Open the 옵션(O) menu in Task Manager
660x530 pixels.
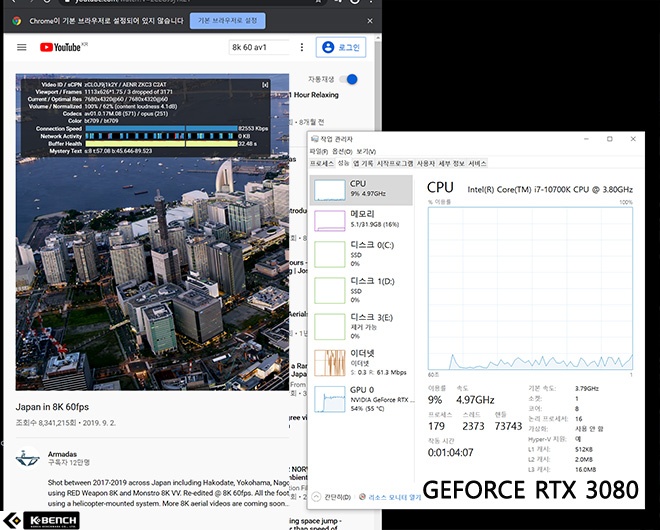coord(342,152)
